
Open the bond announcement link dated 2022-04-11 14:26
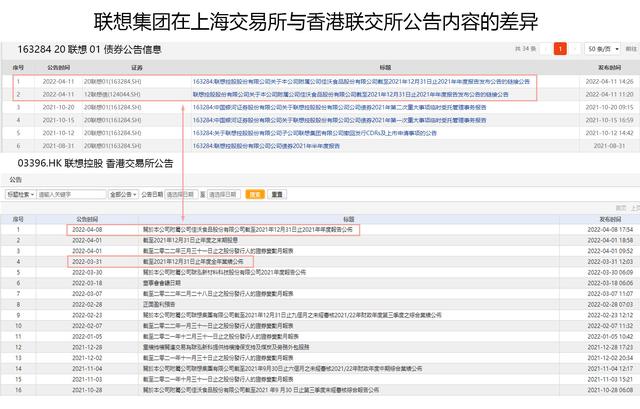361,82
